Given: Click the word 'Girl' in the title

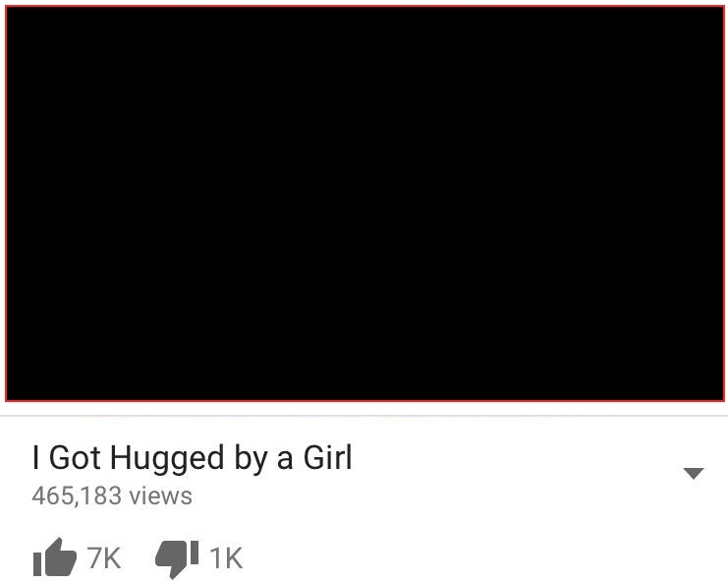Looking at the screenshot, I should click(x=328, y=457).
